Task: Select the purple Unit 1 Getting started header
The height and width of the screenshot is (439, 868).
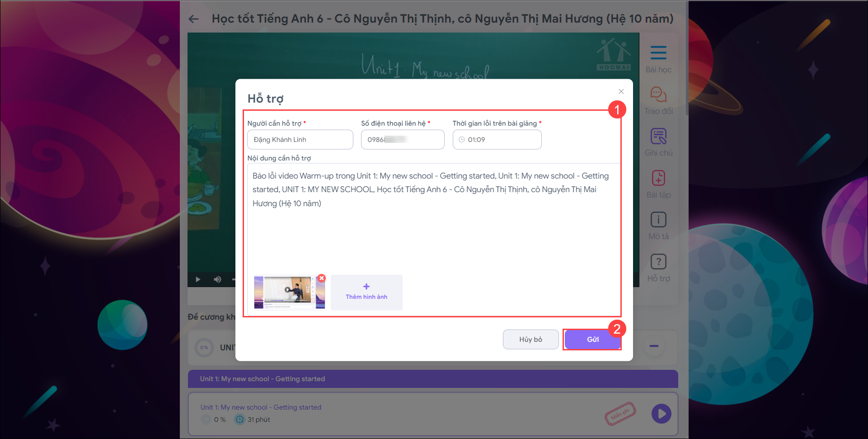Action: 433,379
